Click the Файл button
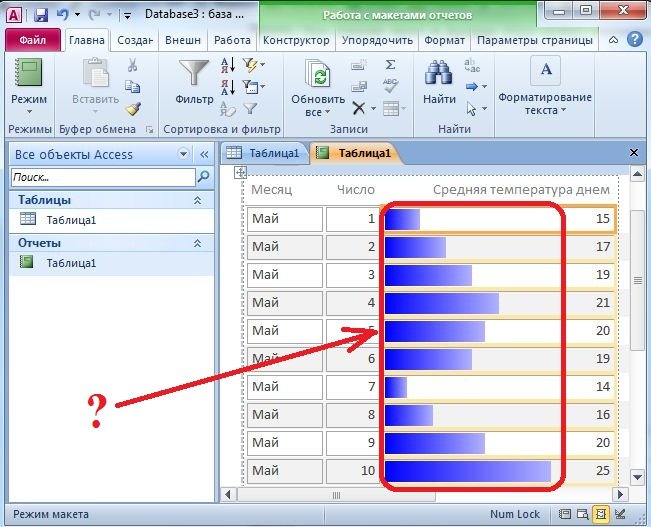651x527 pixels. point(33,41)
